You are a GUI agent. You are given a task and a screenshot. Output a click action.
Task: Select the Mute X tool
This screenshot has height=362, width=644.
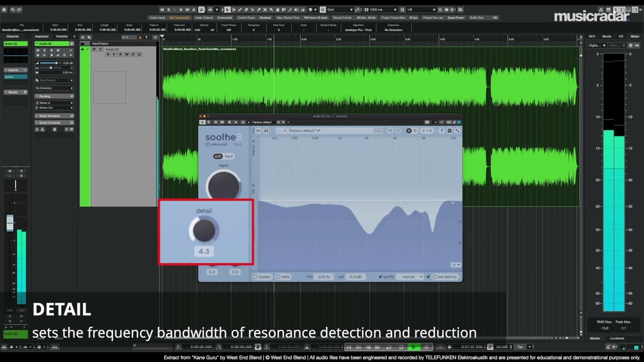pyautogui.click(x=265, y=10)
